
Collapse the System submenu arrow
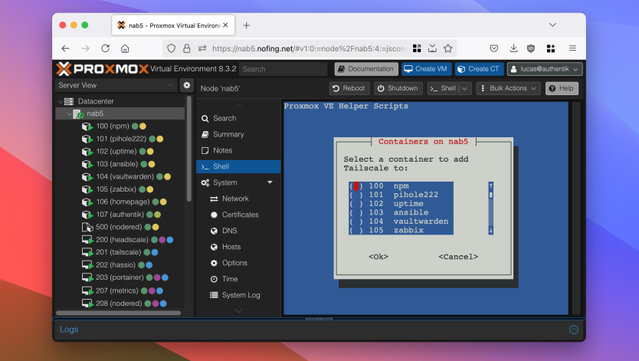(x=270, y=182)
